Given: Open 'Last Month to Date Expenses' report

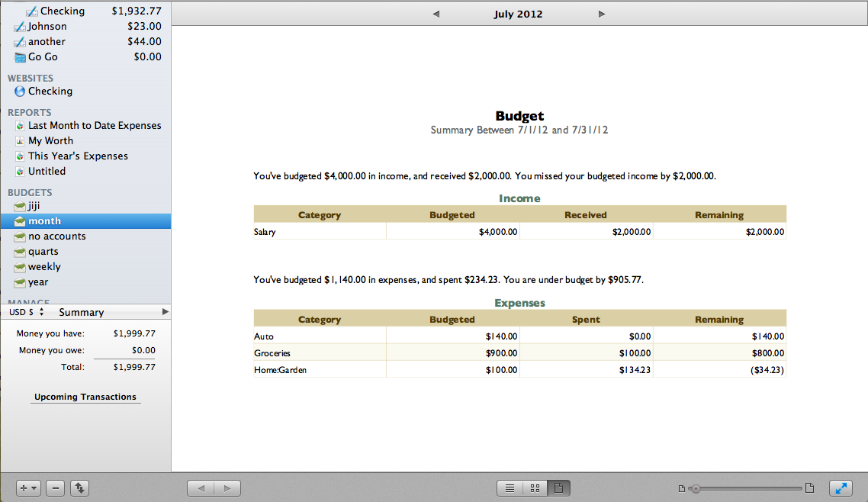Looking at the screenshot, I should [x=95, y=126].
